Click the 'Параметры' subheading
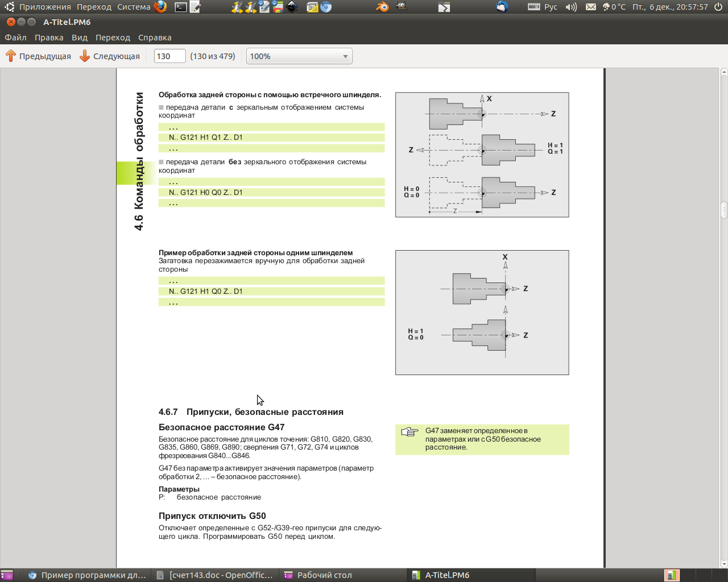This screenshot has height=582, width=728. tap(179, 489)
